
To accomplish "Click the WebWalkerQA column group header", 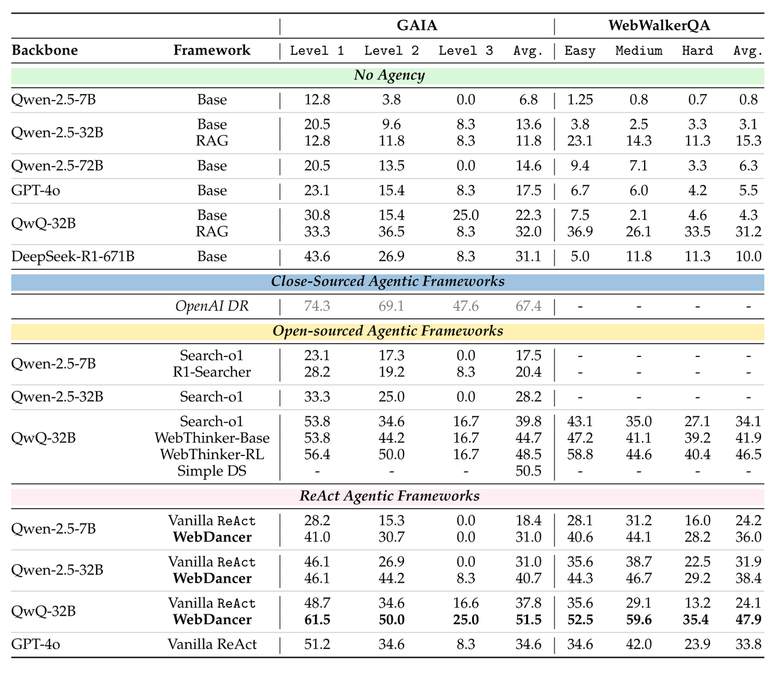I will click(659, 26).
